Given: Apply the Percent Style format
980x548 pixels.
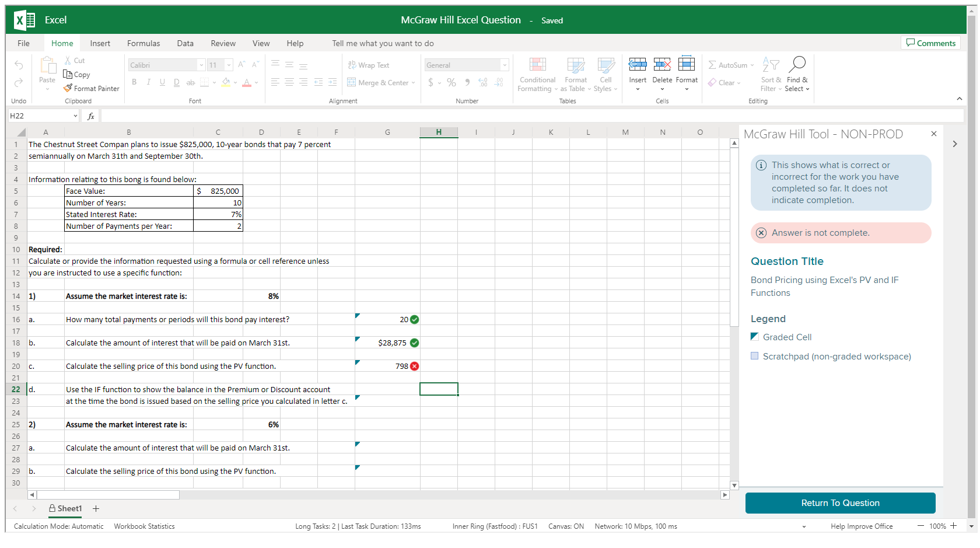Looking at the screenshot, I should [451, 82].
